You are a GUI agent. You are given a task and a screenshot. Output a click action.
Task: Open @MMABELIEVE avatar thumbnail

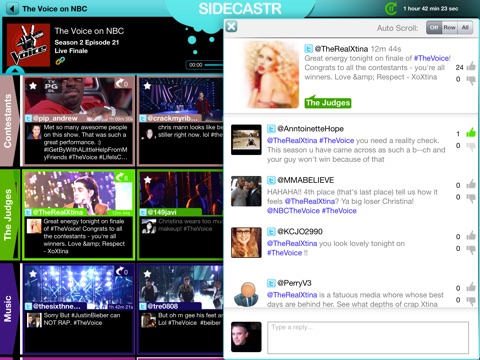(246, 191)
